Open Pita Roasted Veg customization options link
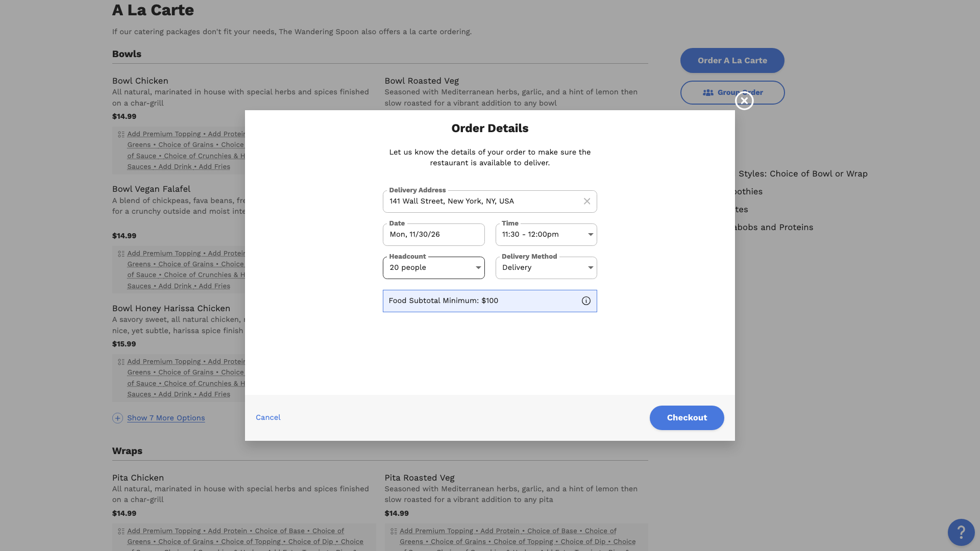Viewport: 980px width, 551px height. pos(518,539)
